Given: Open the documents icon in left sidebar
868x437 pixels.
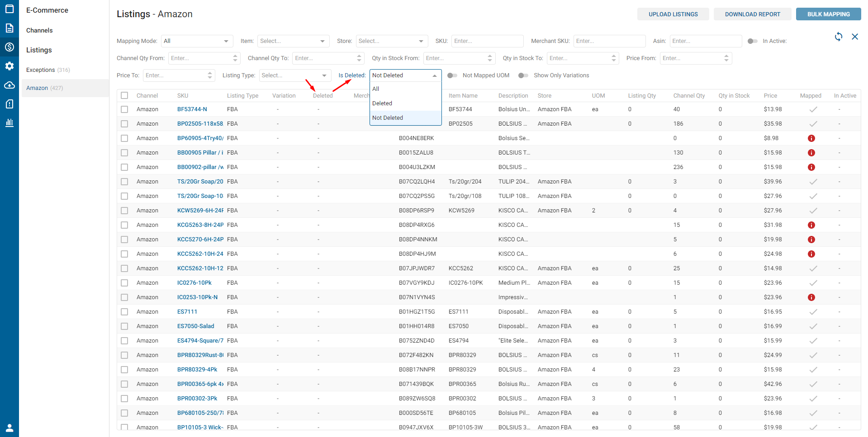Looking at the screenshot, I should [x=9, y=28].
